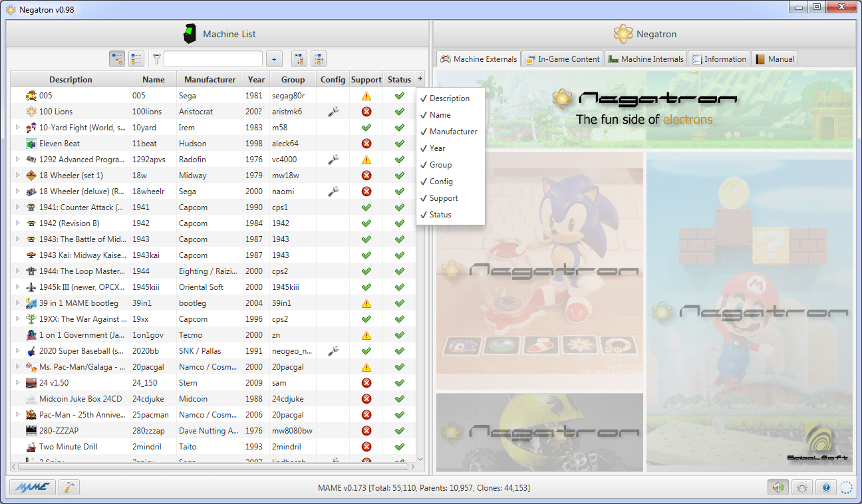Expand the 2020 Super Baseball row
The image size is (862, 504).
pos(18,351)
